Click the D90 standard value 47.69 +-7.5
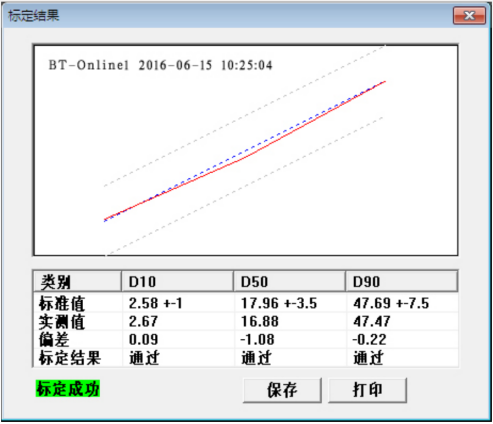 click(391, 303)
